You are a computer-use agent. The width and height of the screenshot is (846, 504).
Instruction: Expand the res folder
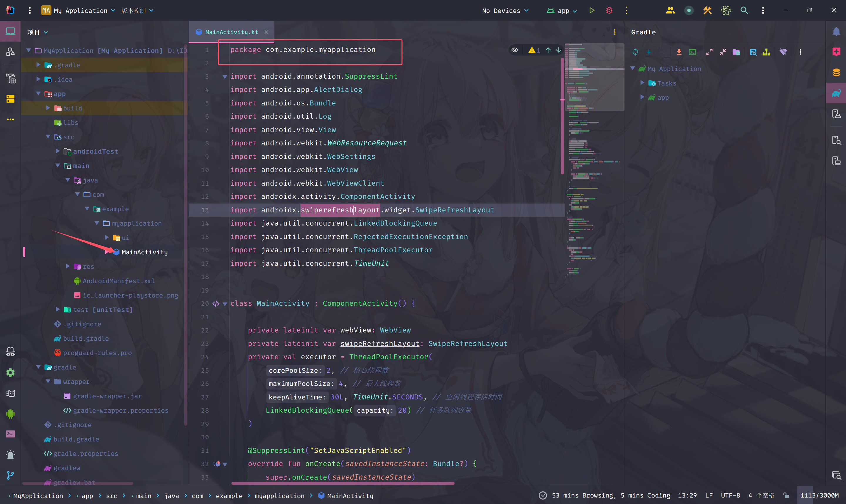point(68,266)
